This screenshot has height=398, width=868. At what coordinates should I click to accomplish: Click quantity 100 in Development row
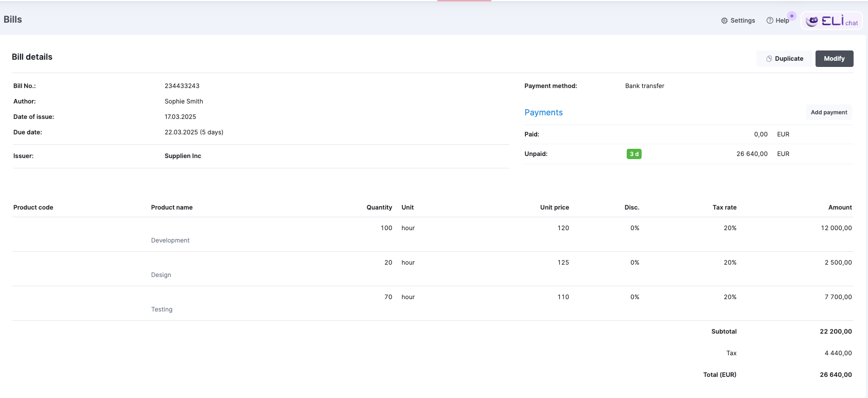[x=386, y=228]
